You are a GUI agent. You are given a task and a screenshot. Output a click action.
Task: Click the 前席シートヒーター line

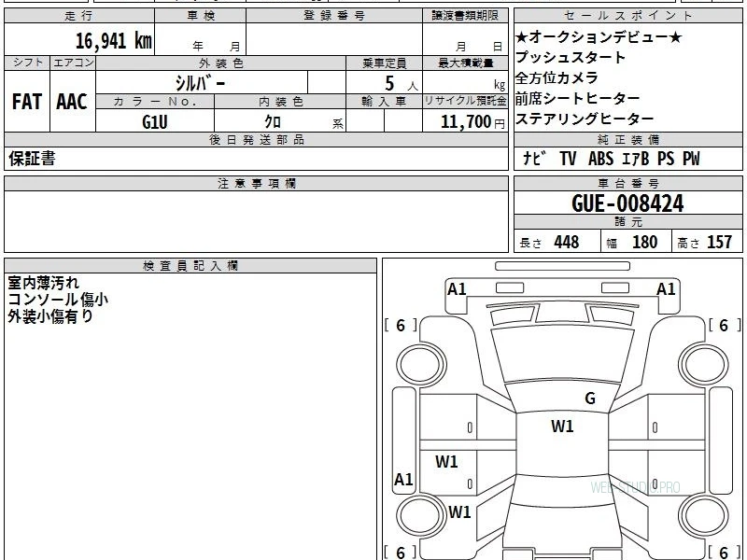point(577,98)
